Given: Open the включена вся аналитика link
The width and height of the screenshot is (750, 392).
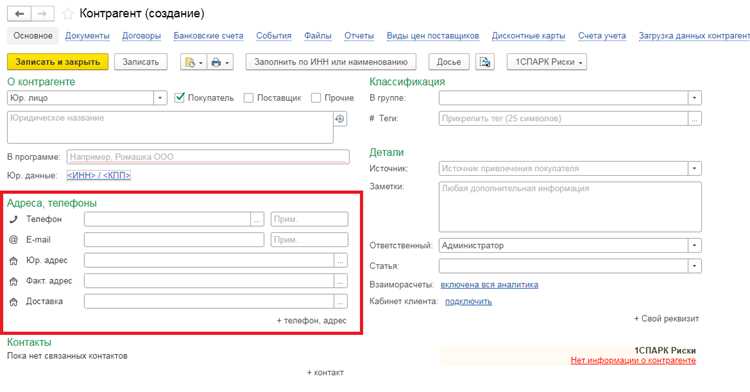Looking at the screenshot, I should click(489, 285).
